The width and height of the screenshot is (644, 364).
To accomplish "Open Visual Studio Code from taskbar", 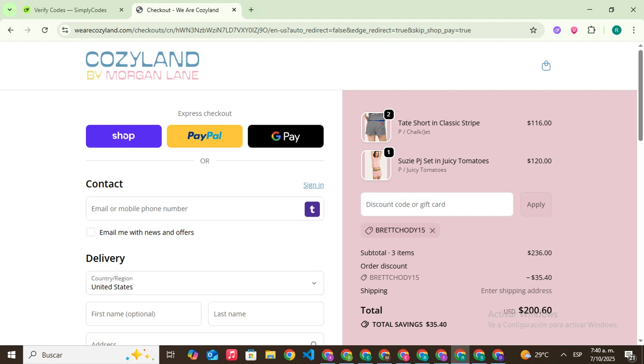I will (308, 355).
